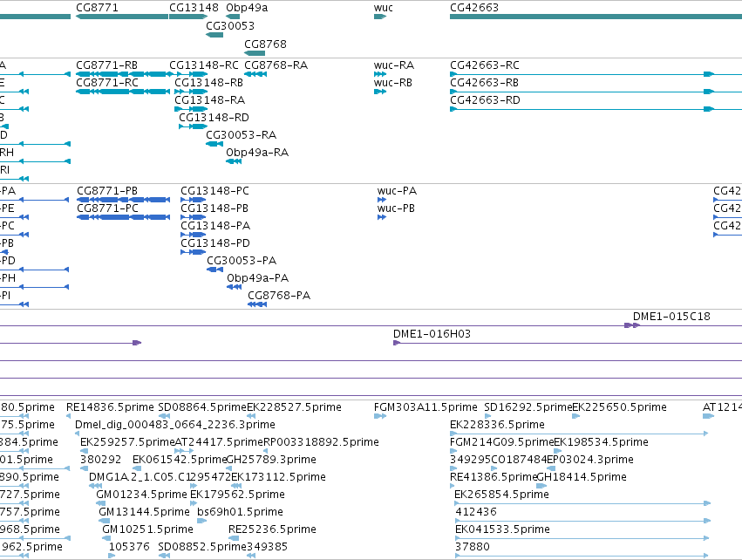Click protein CG8768-PA

tap(279, 296)
